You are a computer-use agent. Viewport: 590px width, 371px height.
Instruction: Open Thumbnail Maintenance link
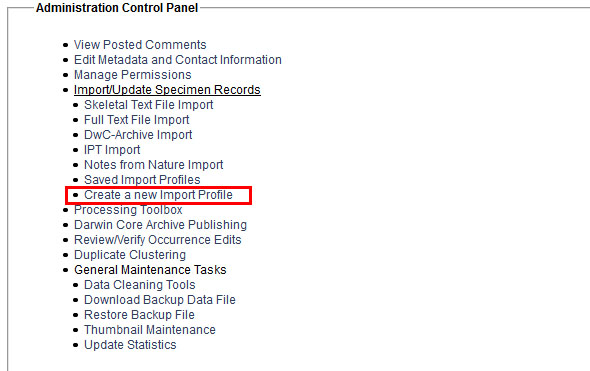150,330
